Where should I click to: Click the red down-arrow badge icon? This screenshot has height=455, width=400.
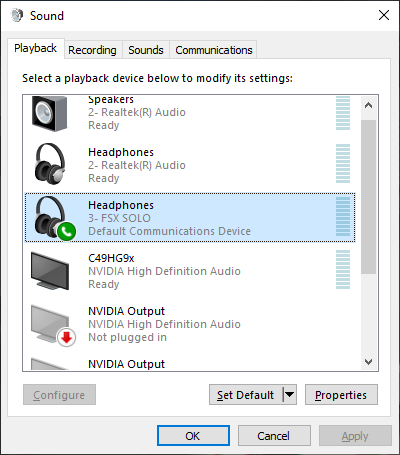[x=66, y=338]
